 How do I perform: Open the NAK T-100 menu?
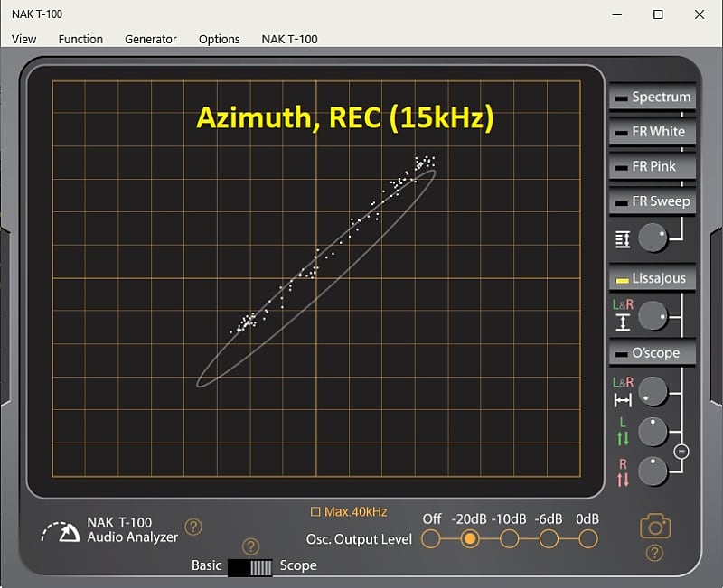point(289,39)
